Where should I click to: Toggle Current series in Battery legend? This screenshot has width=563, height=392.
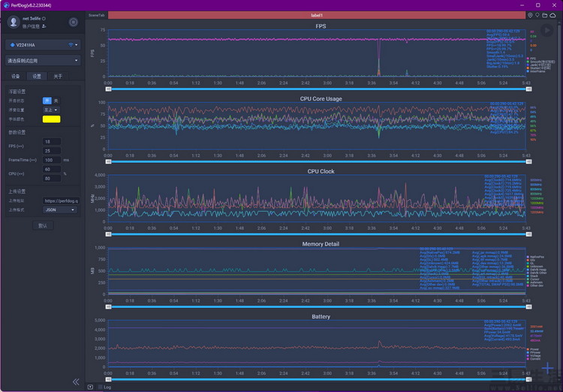534,359
